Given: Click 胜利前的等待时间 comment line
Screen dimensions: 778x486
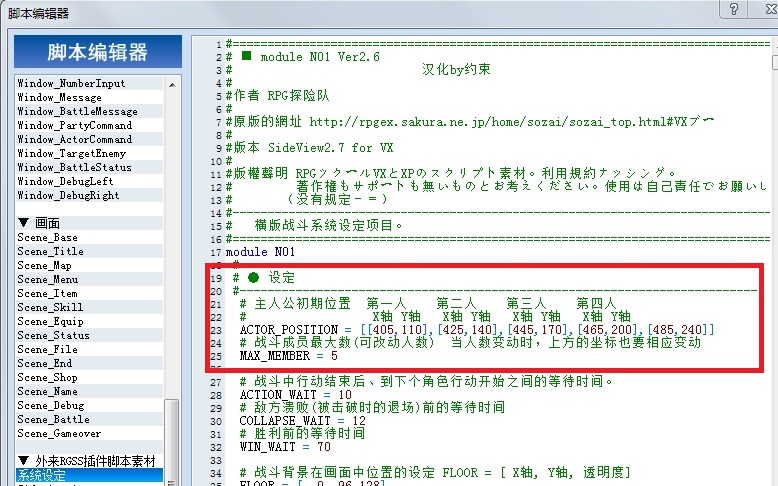Looking at the screenshot, I should pyautogui.click(x=302, y=433).
